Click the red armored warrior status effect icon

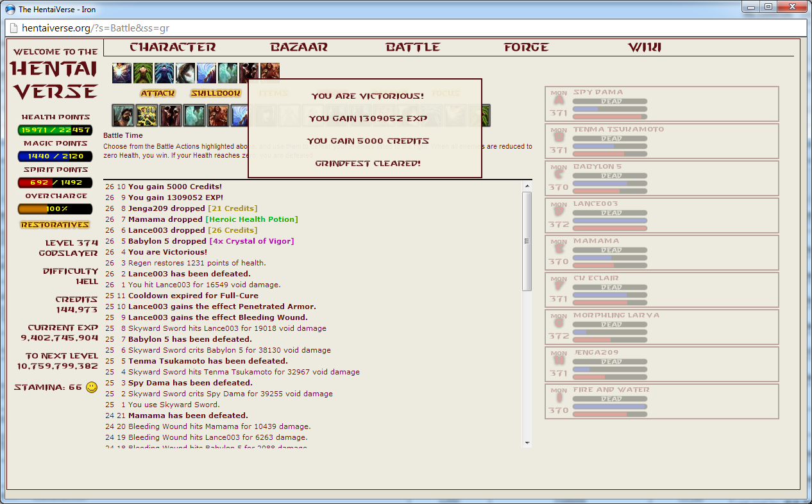[x=270, y=72]
